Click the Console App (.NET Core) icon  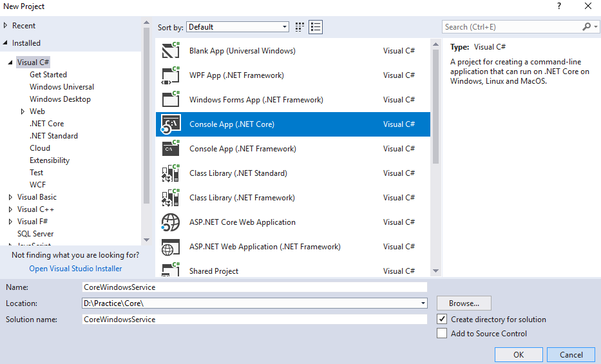pyautogui.click(x=171, y=124)
